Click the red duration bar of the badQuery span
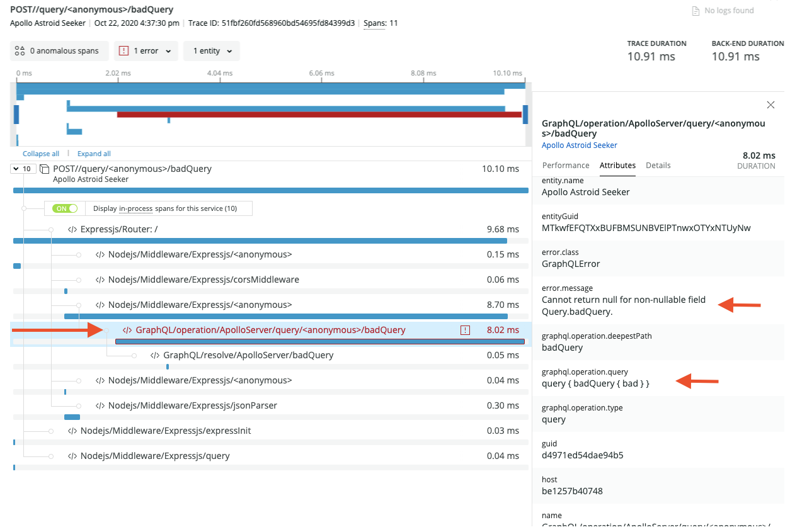The height and width of the screenshot is (532, 790). tap(320, 341)
